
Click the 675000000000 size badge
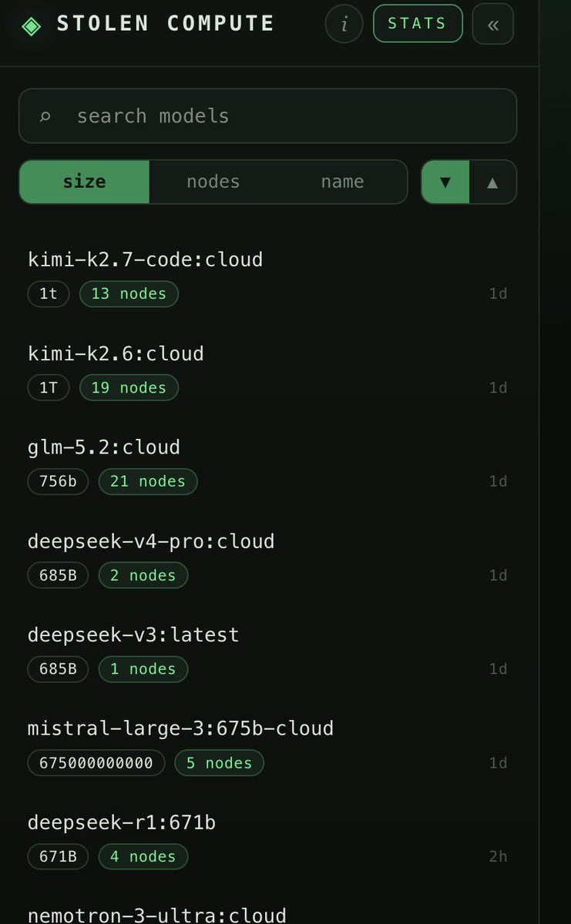click(96, 763)
